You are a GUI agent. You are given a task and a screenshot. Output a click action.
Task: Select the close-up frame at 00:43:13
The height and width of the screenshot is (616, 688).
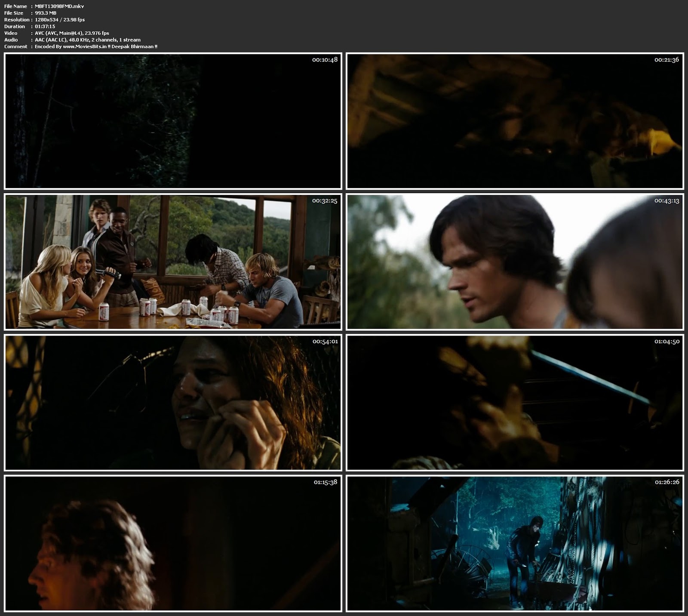pos(515,262)
